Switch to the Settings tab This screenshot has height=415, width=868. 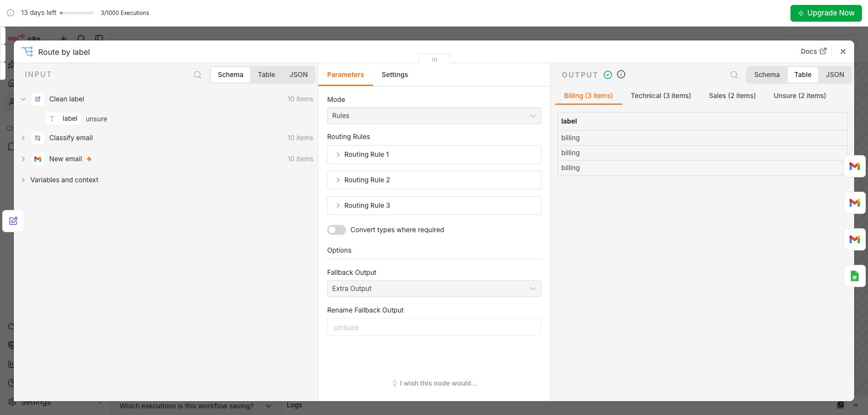[395, 75]
